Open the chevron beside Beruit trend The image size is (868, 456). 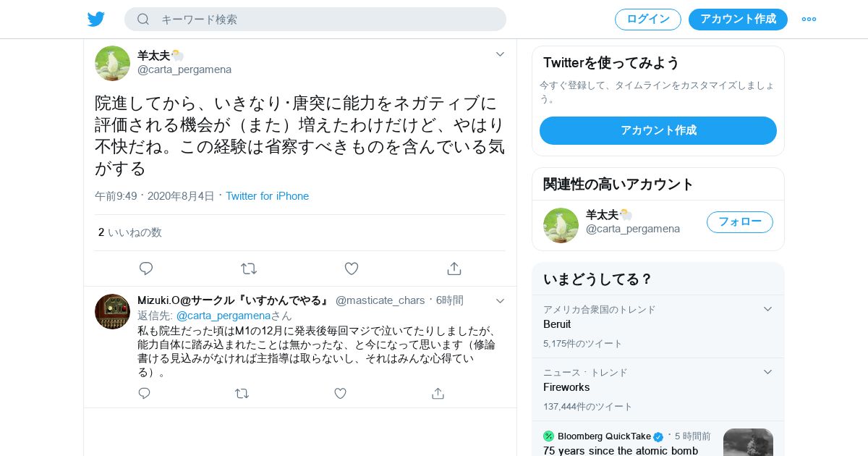[768, 309]
